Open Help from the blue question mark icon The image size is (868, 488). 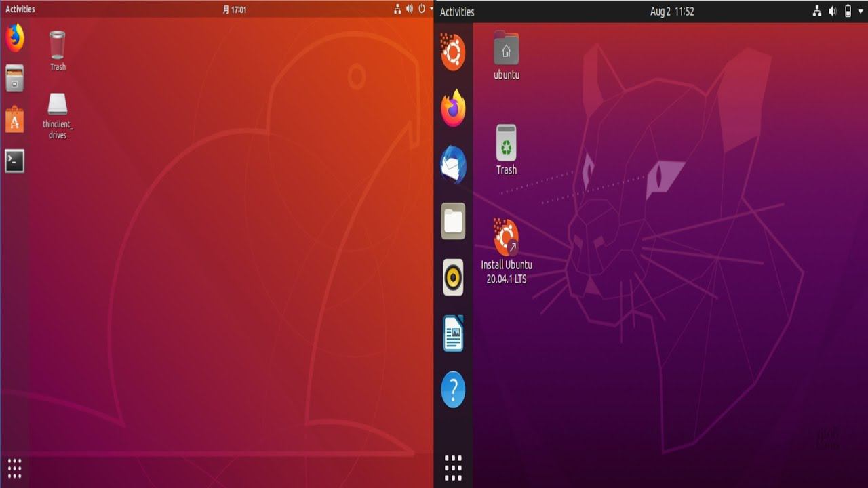point(453,390)
